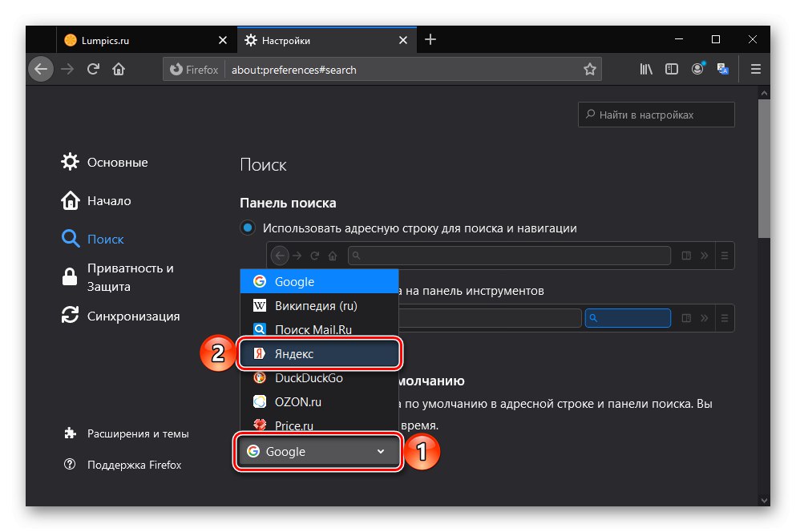Toggle the sidebar view icon
Screen dimensions: 796x532
(672, 70)
